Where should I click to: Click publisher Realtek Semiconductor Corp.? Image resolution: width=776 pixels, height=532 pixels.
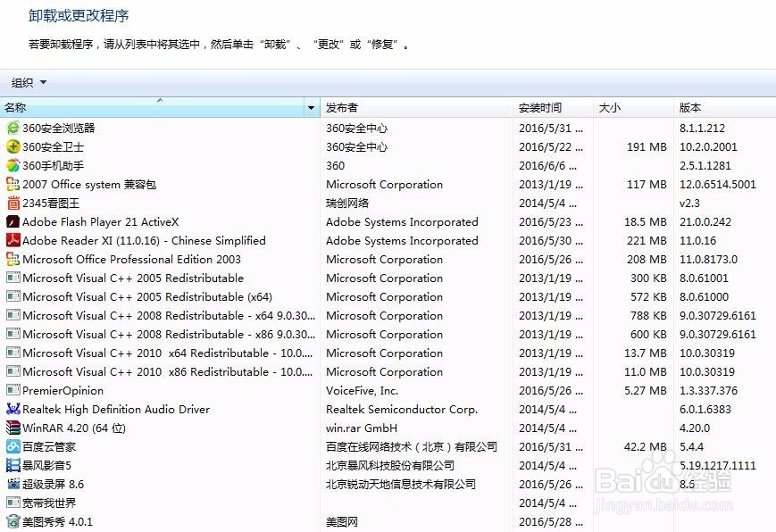click(x=402, y=410)
